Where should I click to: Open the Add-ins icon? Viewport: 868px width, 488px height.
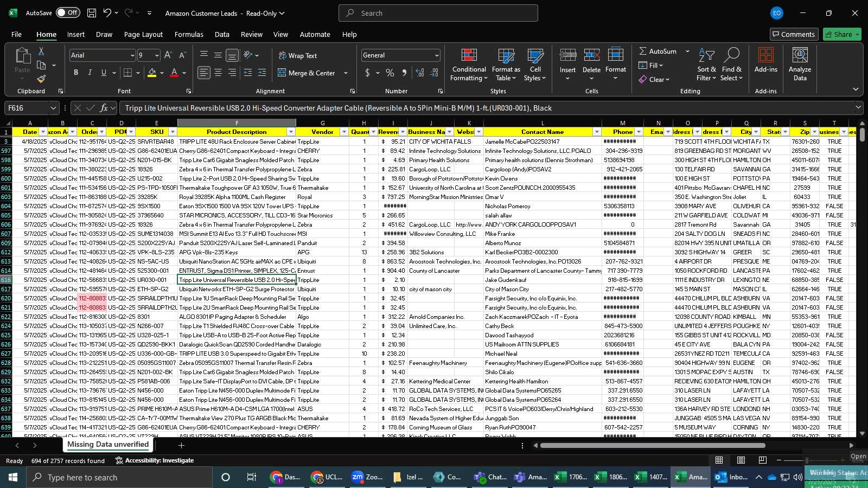tap(765, 60)
